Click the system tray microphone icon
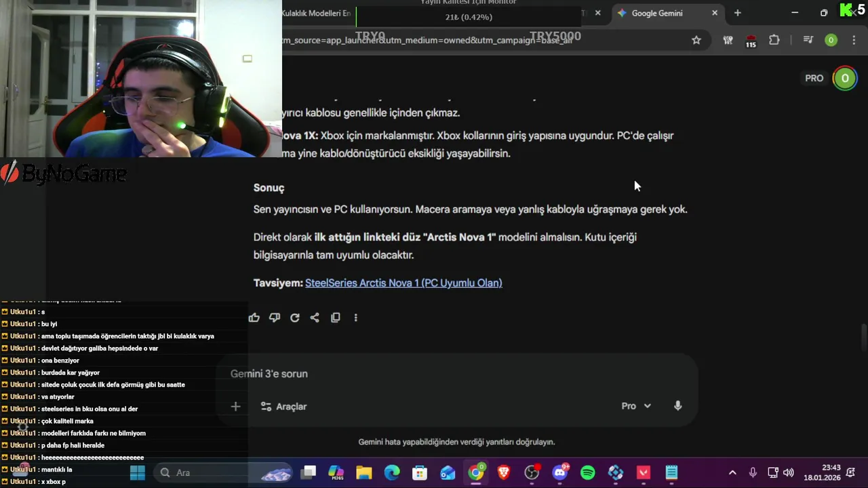This screenshot has width=868, height=488. [753, 472]
